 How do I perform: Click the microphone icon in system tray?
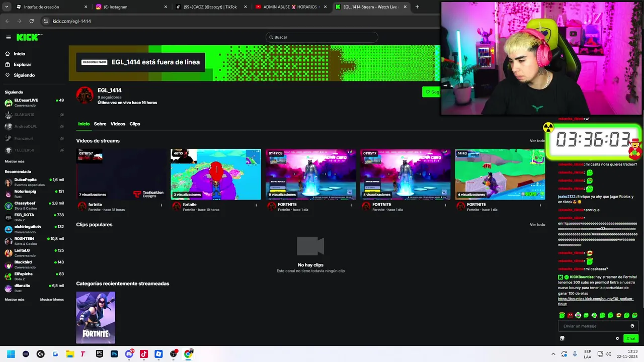[x=575, y=354]
